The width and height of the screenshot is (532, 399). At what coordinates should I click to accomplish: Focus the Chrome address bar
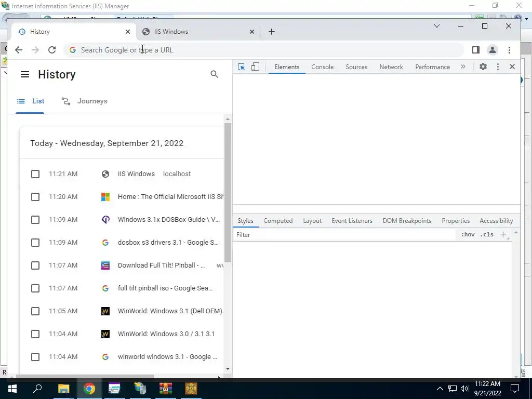[x=264, y=50]
